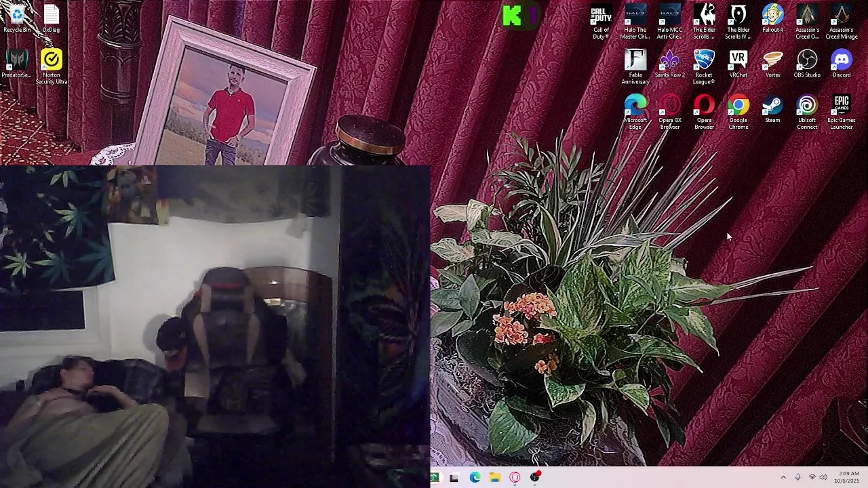Open Norton Security Ultra shortcut

pyautogui.click(x=52, y=67)
